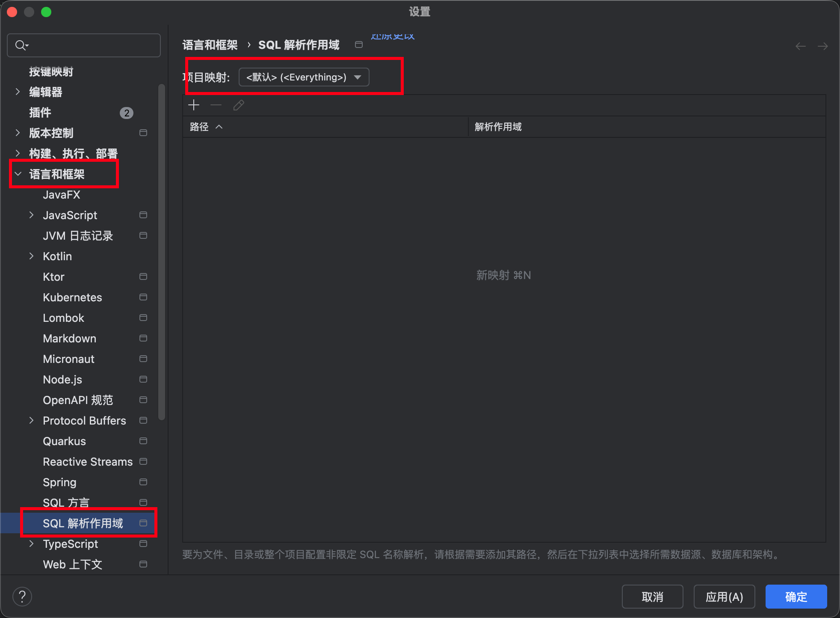
Task: Expand the JavaScript tree node
Action: pos(31,215)
